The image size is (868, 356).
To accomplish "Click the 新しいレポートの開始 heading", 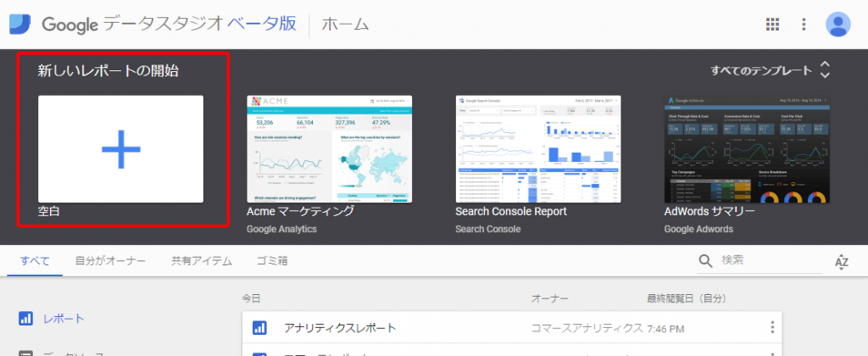I will (108, 70).
